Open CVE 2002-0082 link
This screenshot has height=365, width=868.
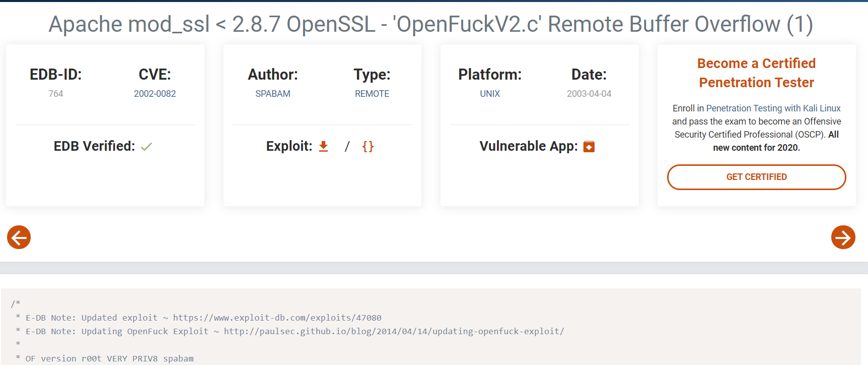coord(155,94)
